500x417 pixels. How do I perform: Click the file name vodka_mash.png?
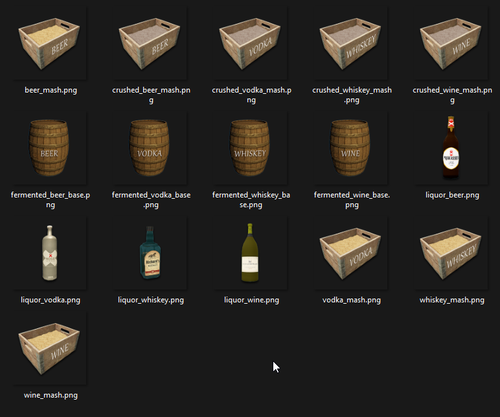click(x=351, y=300)
